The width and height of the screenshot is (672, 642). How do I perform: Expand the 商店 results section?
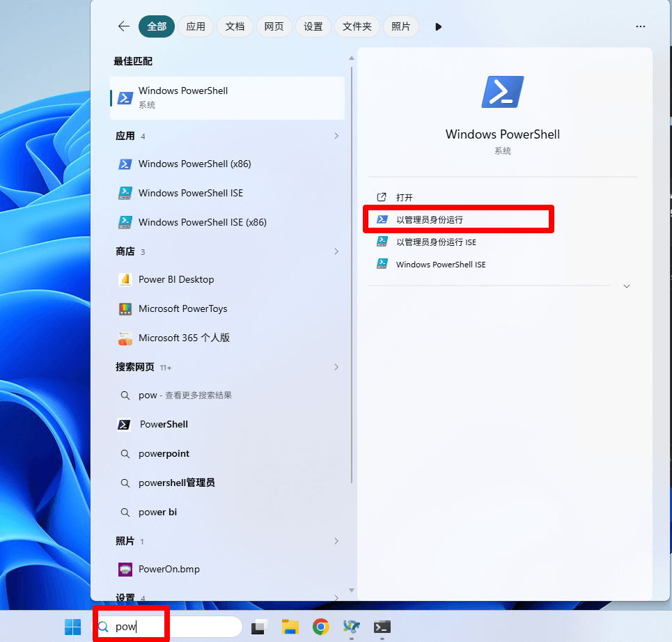tap(336, 252)
